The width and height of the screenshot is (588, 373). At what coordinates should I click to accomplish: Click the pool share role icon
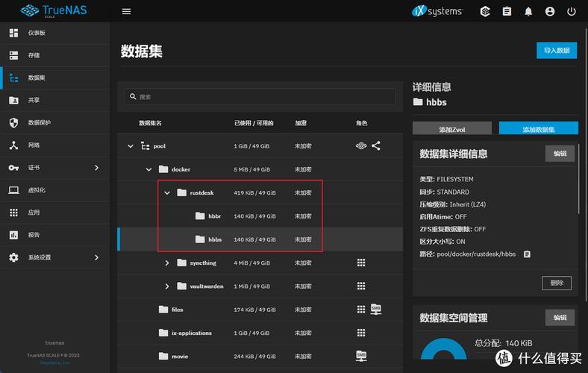376,145
